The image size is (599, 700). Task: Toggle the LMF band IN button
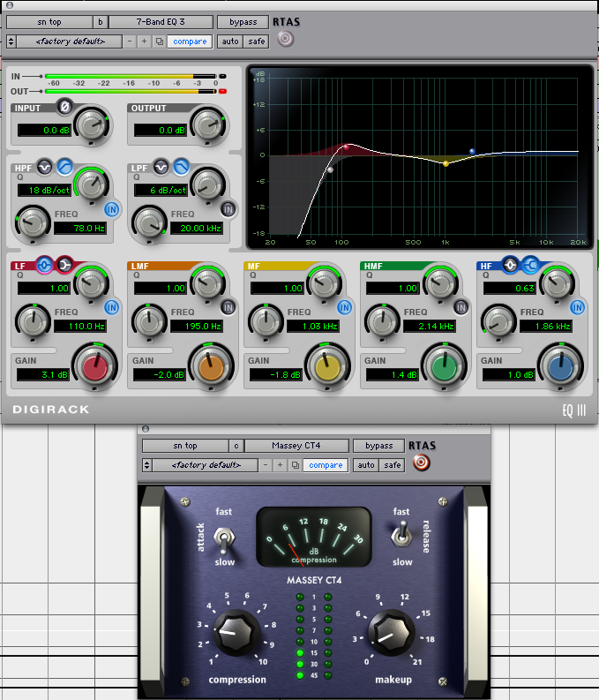[x=228, y=307]
